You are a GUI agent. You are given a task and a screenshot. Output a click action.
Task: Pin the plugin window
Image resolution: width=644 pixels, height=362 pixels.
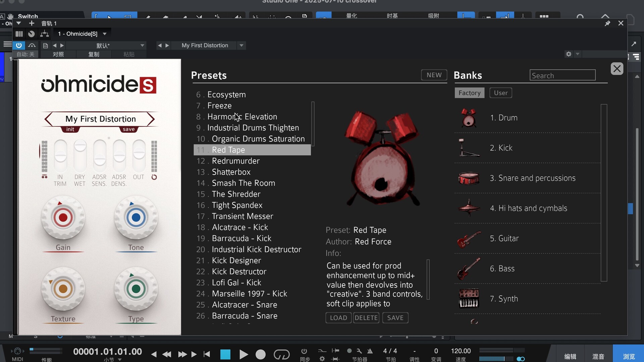point(607,23)
